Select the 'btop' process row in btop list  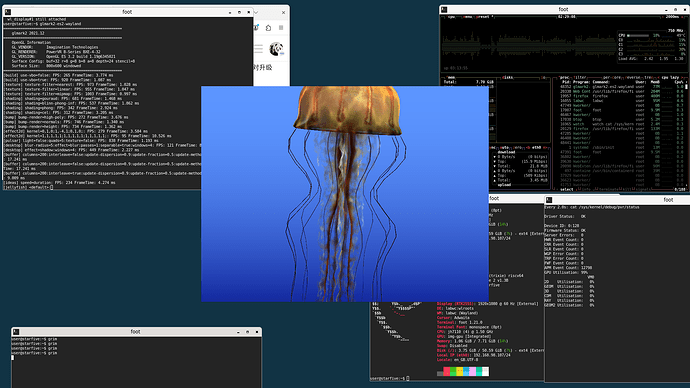pyautogui.click(x=622, y=119)
